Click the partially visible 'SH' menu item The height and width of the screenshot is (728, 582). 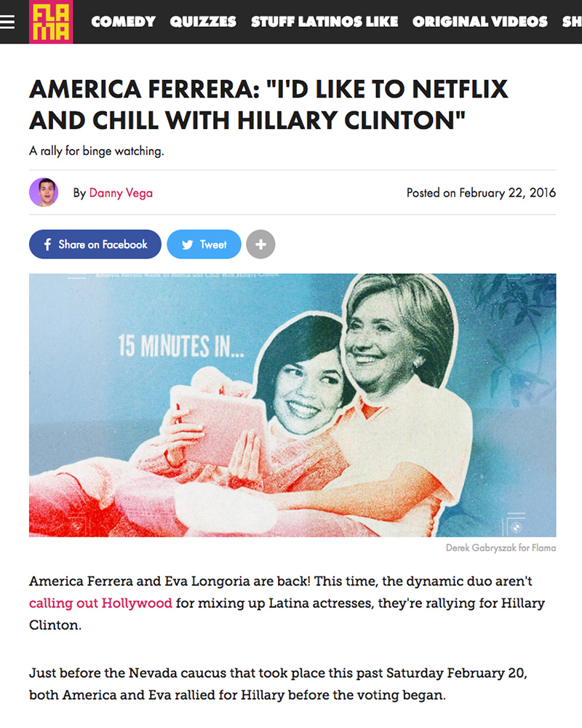click(x=572, y=22)
